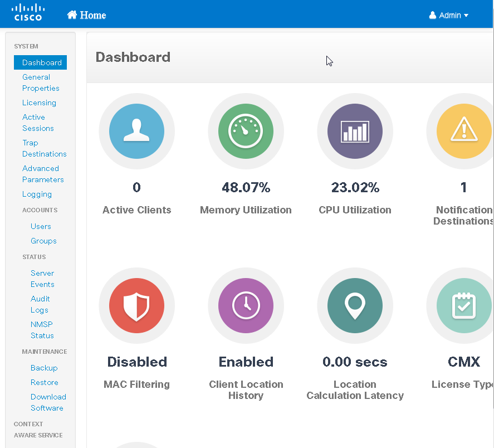Viewport: 494px width, 448px height.
Task: Select Dashboard in the sidebar
Action: (41, 62)
